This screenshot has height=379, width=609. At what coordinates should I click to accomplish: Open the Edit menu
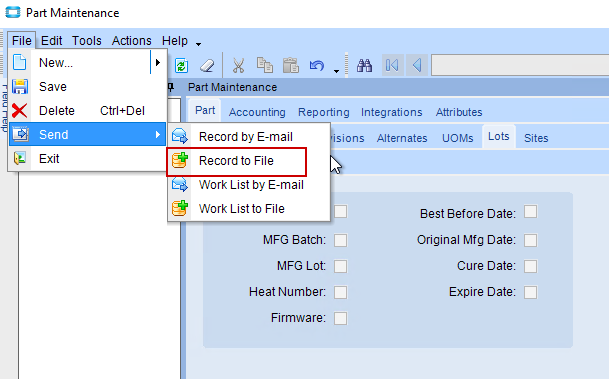tap(52, 40)
